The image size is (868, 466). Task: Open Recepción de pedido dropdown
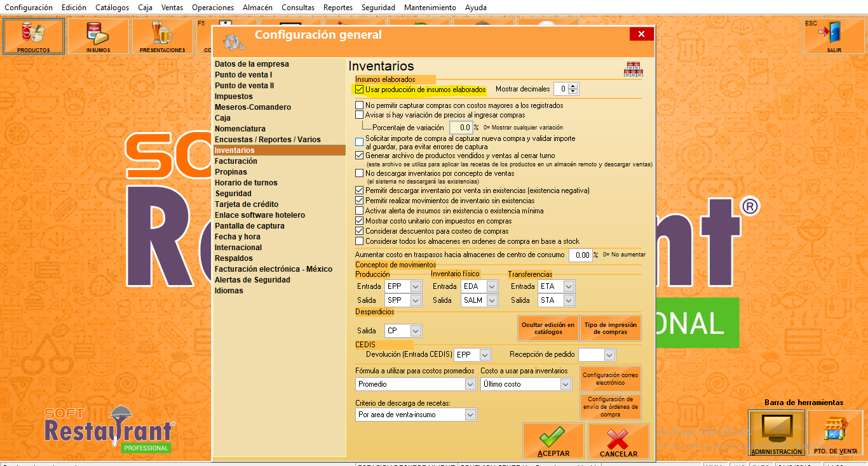pyautogui.click(x=609, y=355)
